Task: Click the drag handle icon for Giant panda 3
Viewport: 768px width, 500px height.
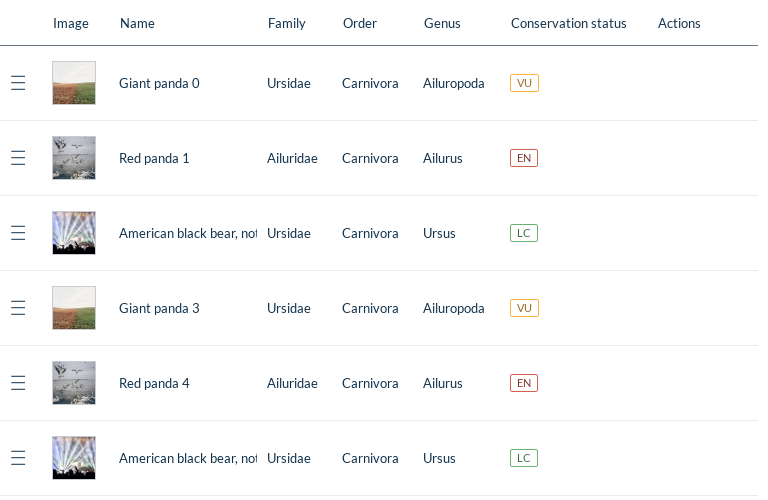Action: [18, 308]
